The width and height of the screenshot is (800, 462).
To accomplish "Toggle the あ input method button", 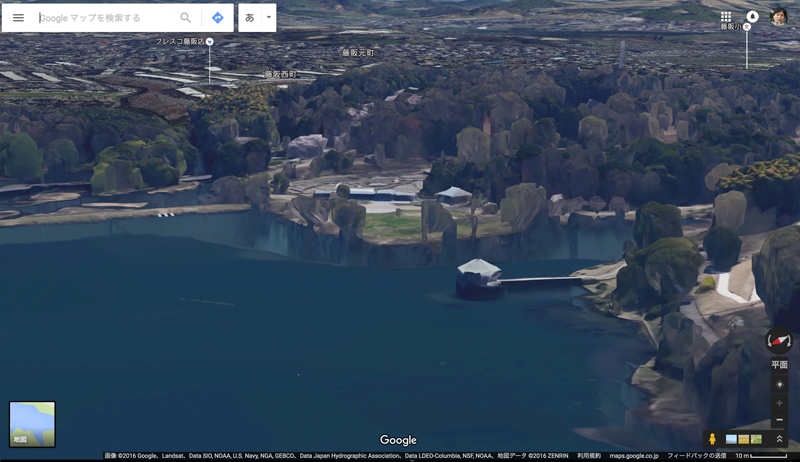I will click(250, 18).
